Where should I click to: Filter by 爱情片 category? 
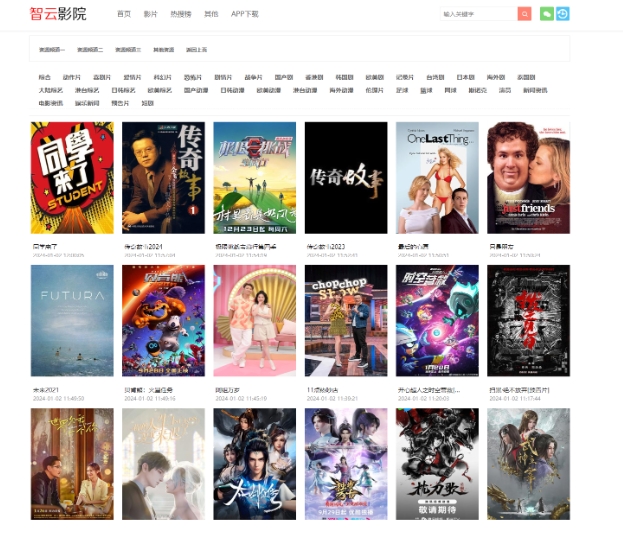point(132,77)
